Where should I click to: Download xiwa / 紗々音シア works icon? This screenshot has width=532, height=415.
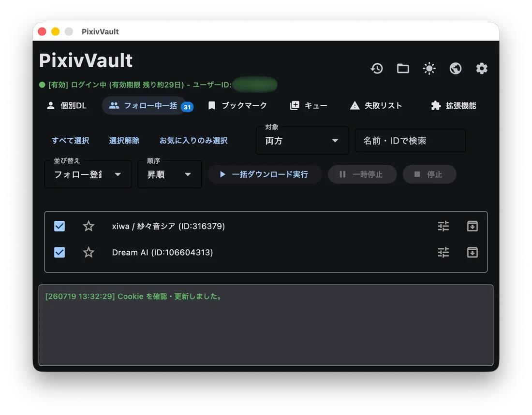(x=473, y=226)
